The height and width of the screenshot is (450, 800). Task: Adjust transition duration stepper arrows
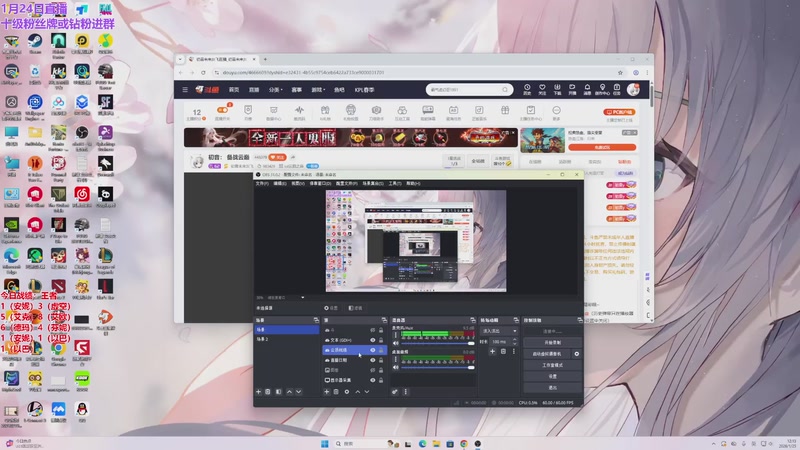point(515,341)
